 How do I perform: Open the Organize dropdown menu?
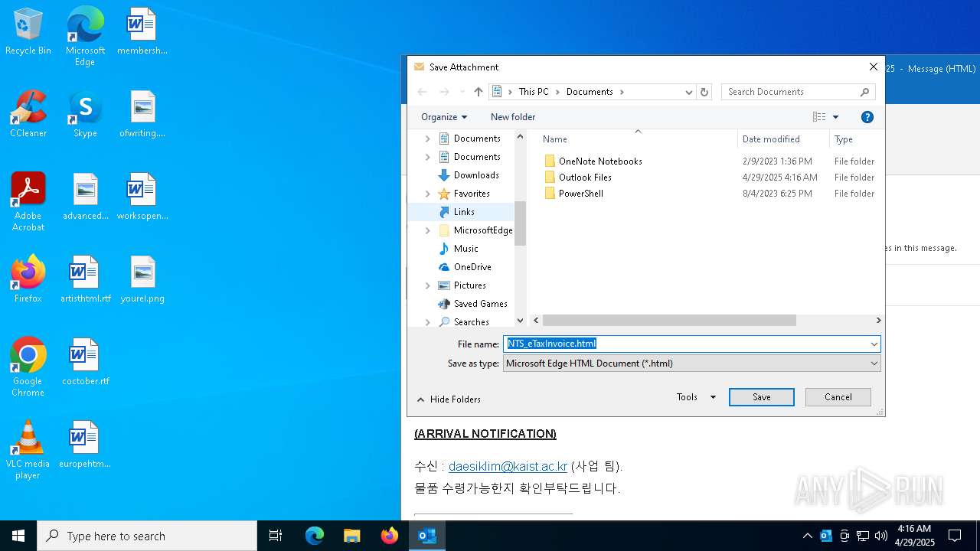tap(444, 117)
